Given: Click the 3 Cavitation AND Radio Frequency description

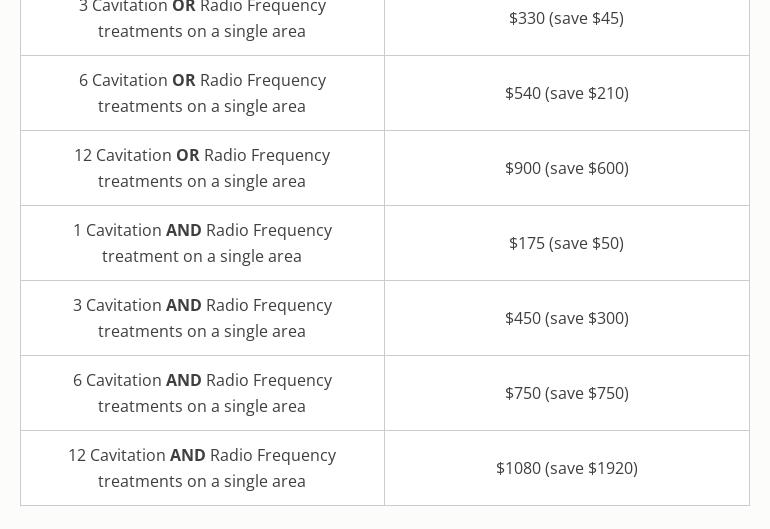Looking at the screenshot, I should [x=202, y=318].
